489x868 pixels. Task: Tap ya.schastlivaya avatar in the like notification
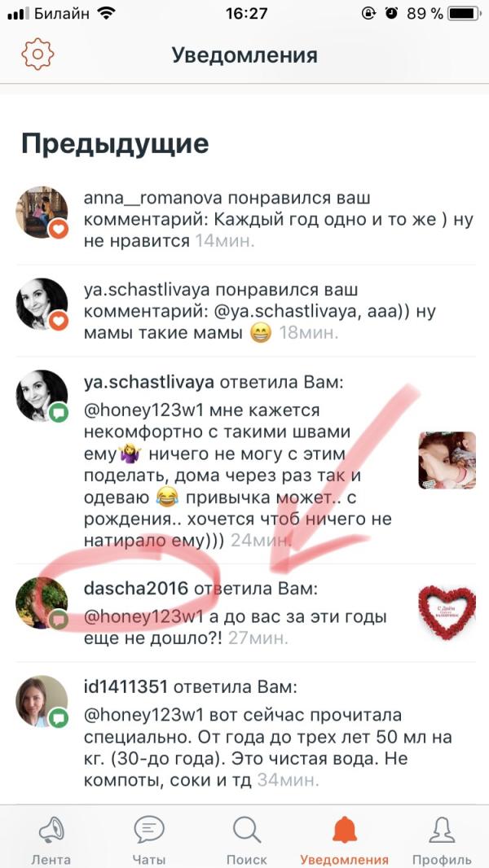(42, 304)
